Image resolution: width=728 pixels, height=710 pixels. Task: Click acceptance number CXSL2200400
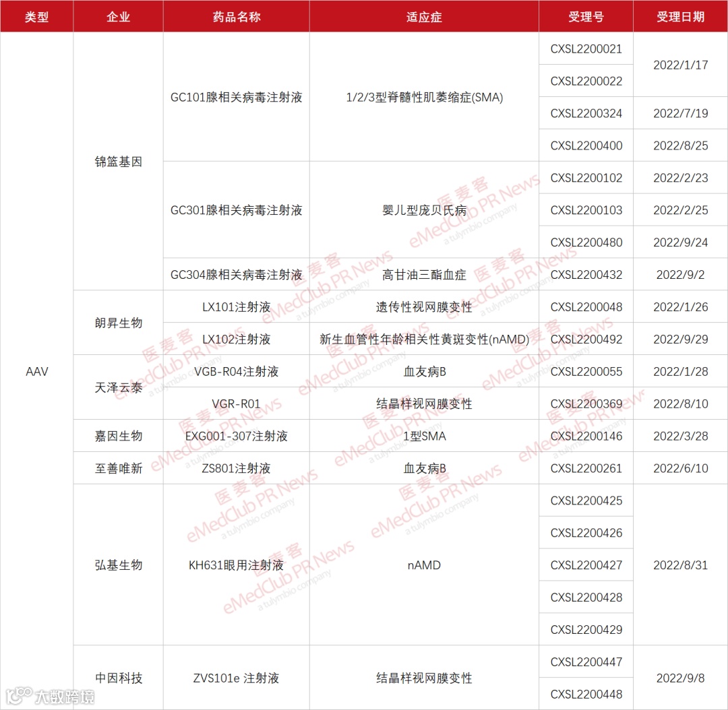586,146
